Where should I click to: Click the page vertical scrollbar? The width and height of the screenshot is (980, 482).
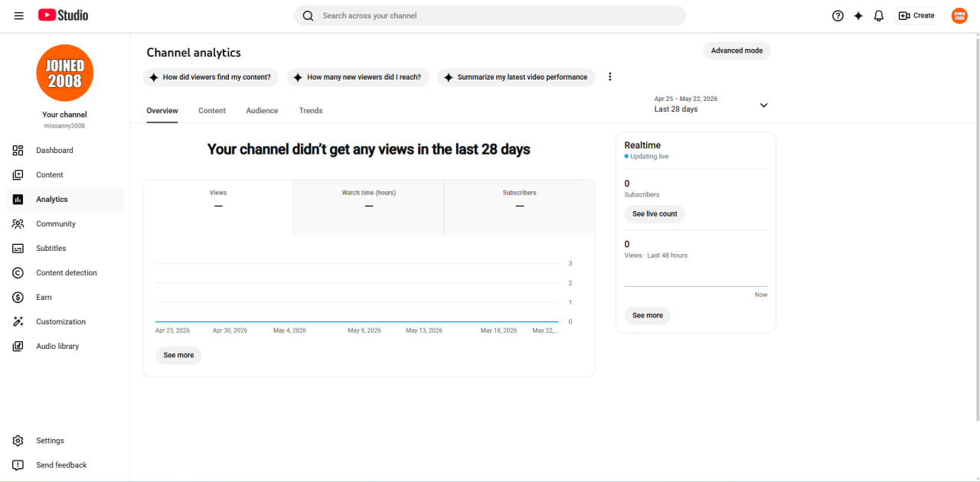[977, 228]
